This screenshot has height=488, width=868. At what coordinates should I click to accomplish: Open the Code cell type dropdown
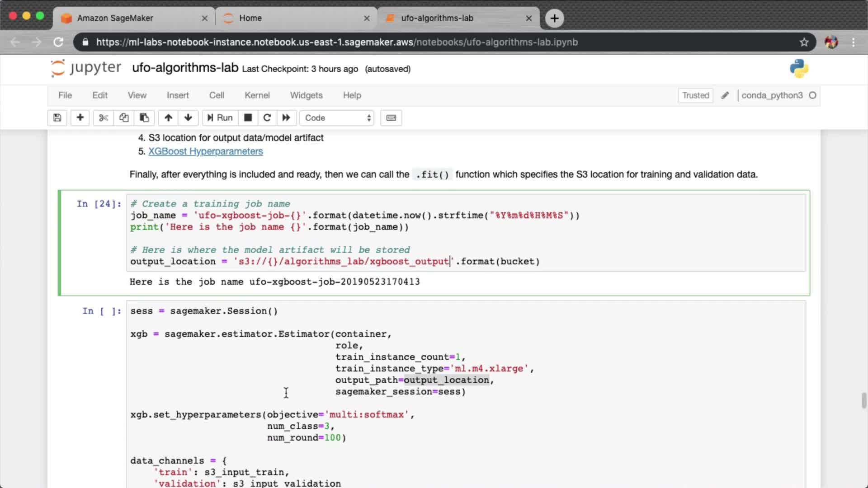click(x=337, y=118)
